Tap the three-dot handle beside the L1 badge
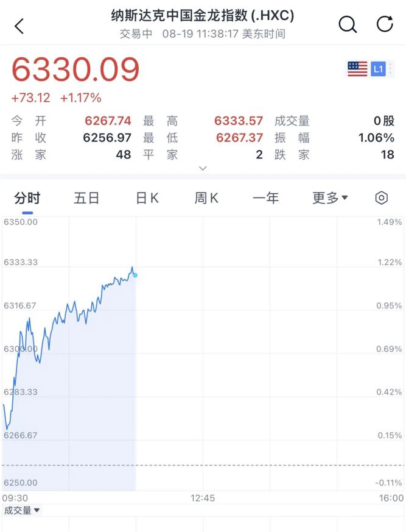 pyautogui.click(x=390, y=69)
